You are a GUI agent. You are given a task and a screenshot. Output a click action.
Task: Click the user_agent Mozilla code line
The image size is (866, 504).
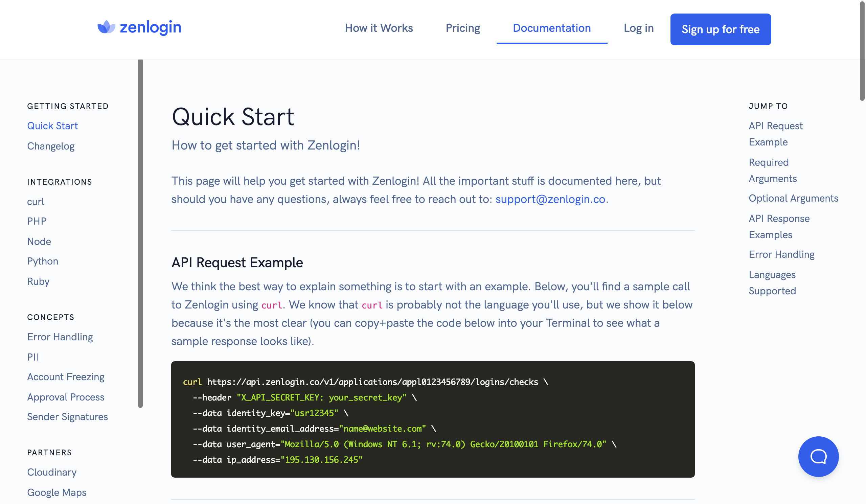(x=405, y=444)
